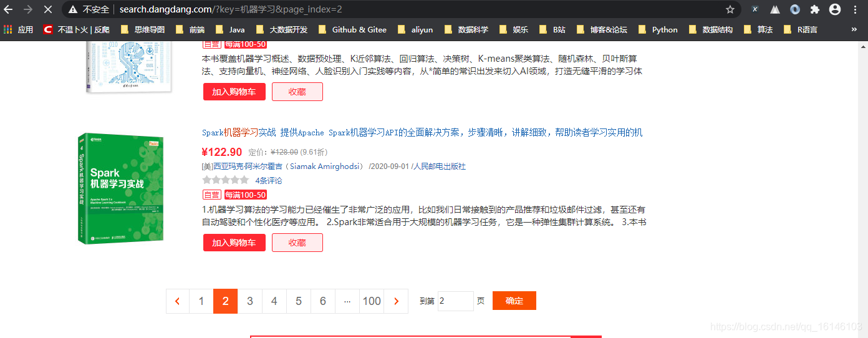Click the not-secure warning icon in address bar
868x338 pixels.
pyautogui.click(x=74, y=9)
